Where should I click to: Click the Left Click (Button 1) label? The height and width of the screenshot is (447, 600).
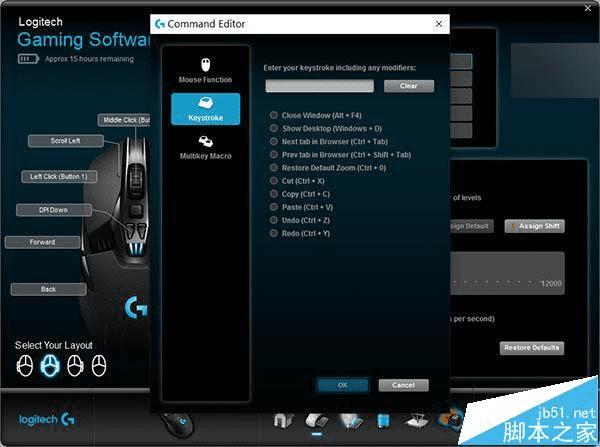[59, 177]
